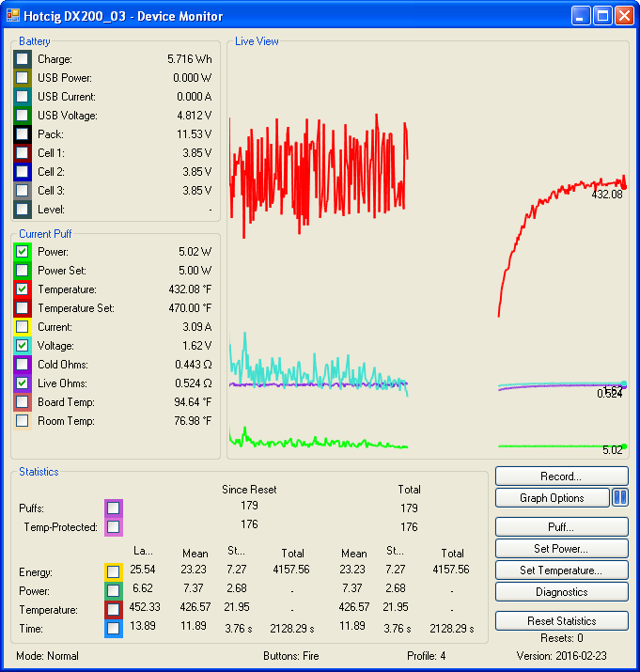Click the Puff... button

tap(561, 527)
